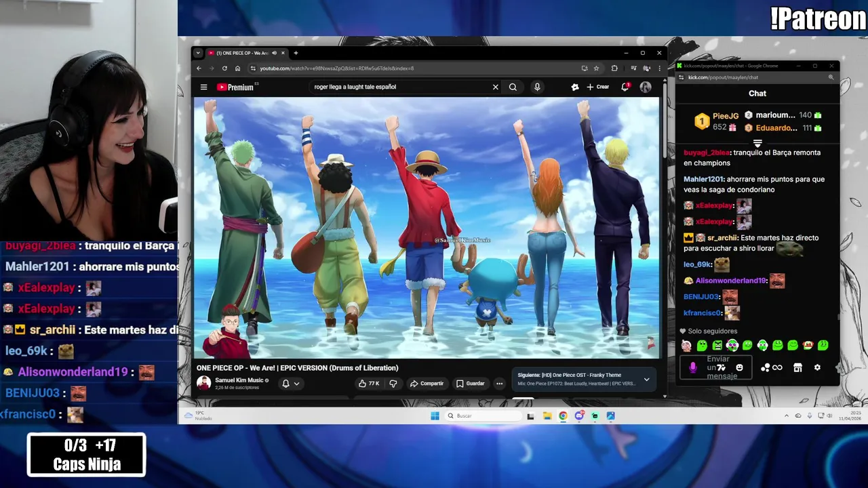Image resolution: width=868 pixels, height=488 pixels.
Task: Collapse the Kick leaderboard handle
Action: [757, 144]
